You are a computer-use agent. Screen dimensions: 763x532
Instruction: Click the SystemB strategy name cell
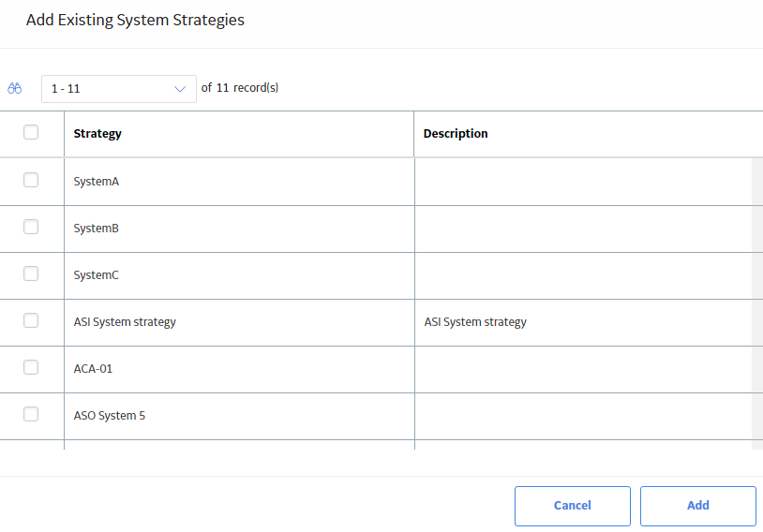[x=239, y=229]
